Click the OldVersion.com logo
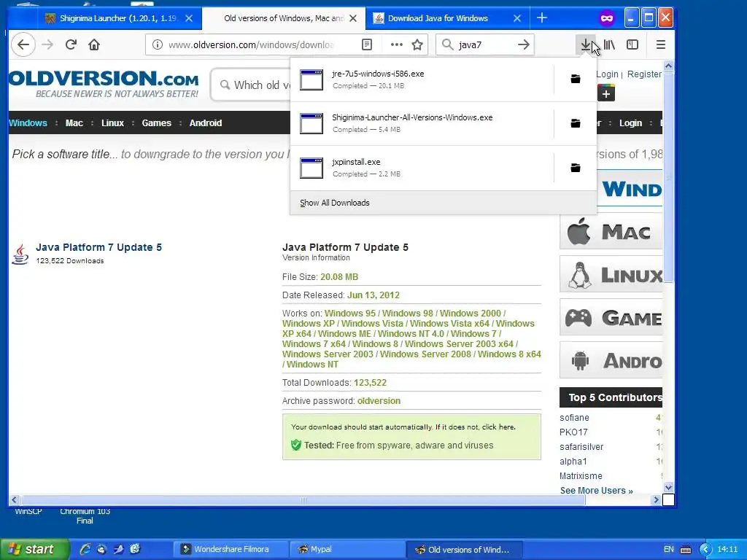This screenshot has height=560, width=747. [104, 84]
